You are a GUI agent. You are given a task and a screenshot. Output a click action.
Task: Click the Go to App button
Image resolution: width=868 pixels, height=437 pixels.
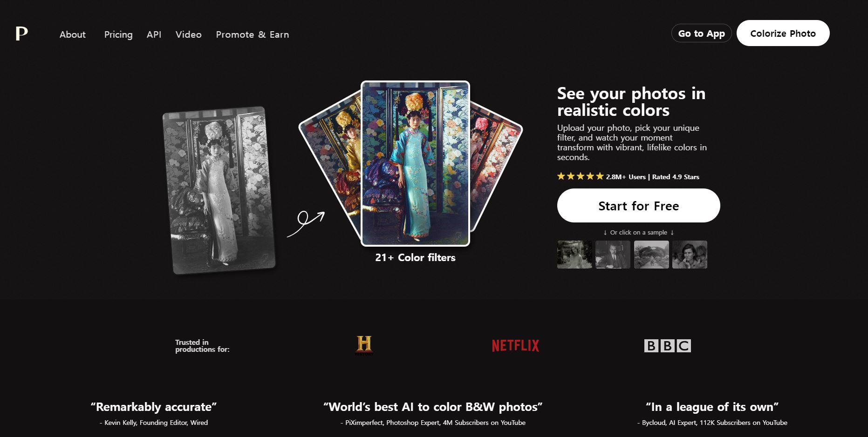point(702,33)
